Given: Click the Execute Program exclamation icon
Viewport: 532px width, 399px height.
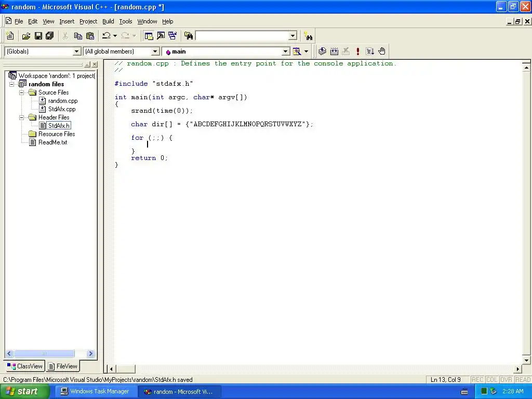Looking at the screenshot, I should click(357, 51).
